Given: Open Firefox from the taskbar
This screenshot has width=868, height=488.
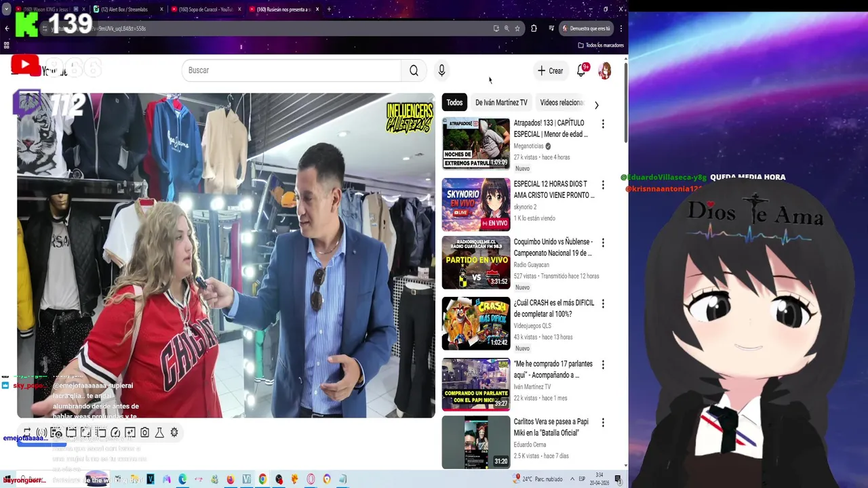Looking at the screenshot, I should (x=231, y=480).
